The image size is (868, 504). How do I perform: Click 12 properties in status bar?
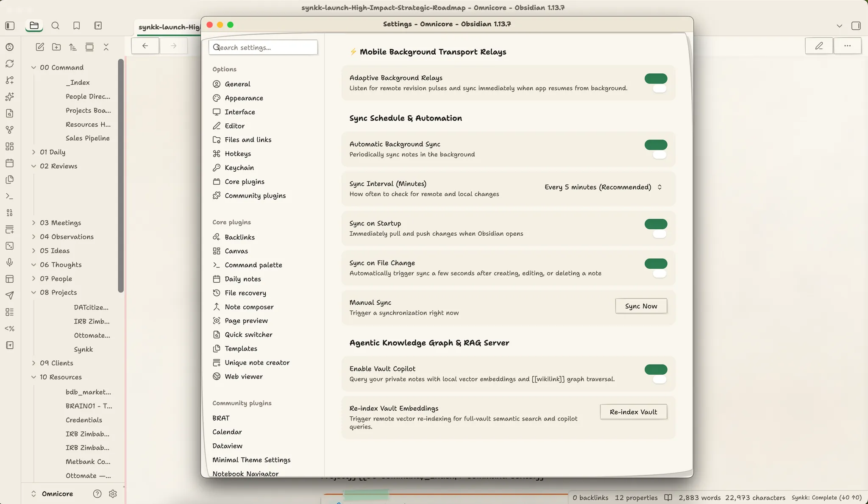point(636,498)
